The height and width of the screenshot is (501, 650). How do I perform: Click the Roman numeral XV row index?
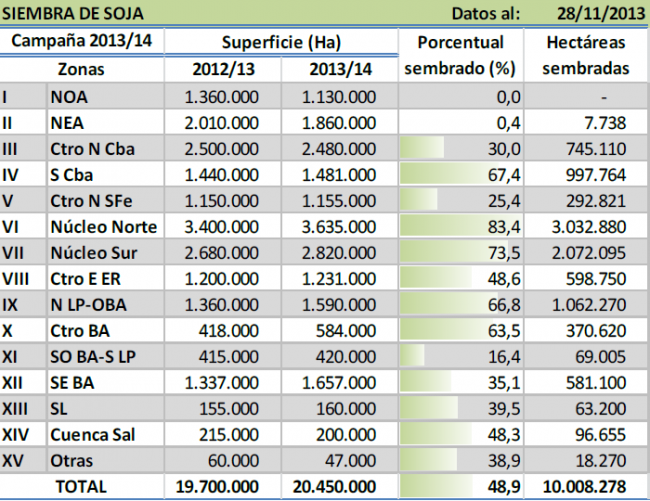[16, 460]
